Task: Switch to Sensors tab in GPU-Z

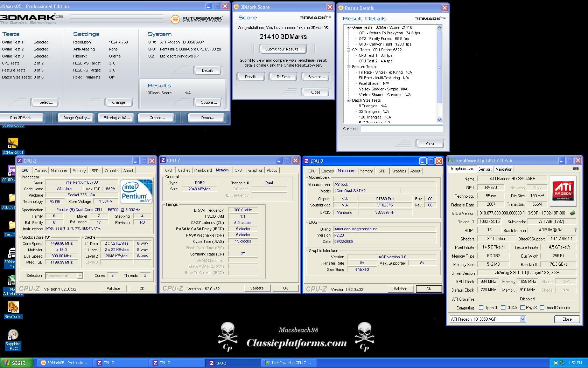Action: [485, 169]
